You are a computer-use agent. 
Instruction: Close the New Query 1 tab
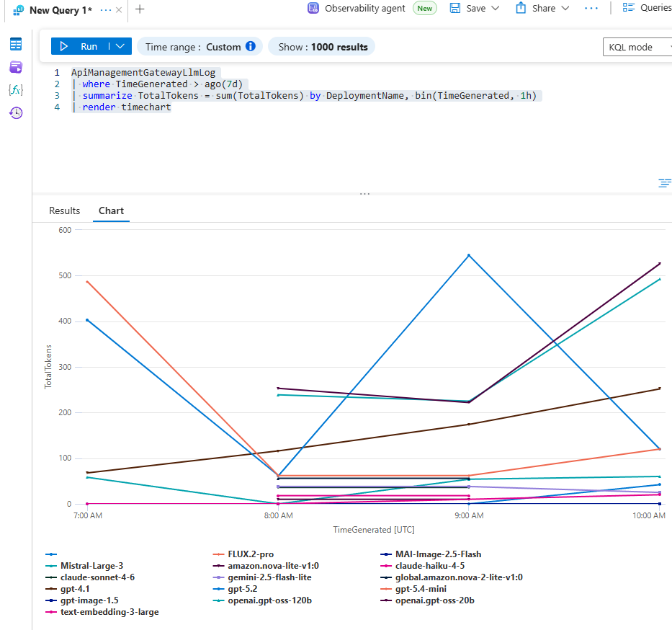pyautogui.click(x=119, y=10)
